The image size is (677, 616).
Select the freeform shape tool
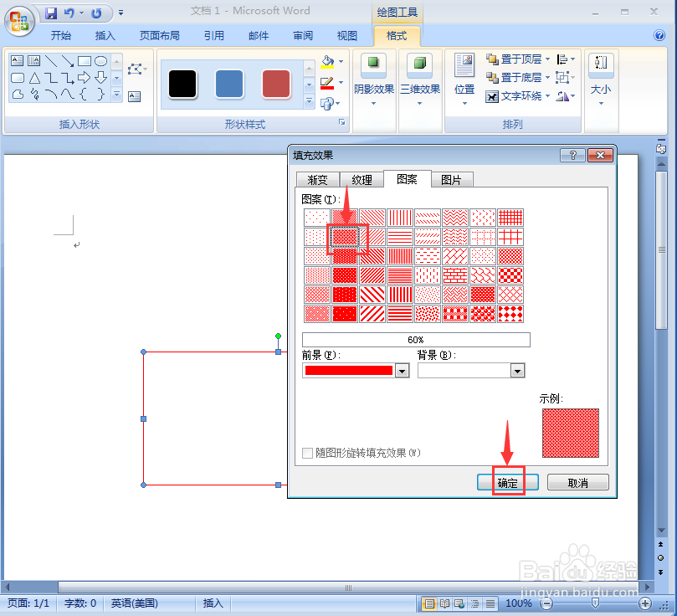[x=18, y=94]
